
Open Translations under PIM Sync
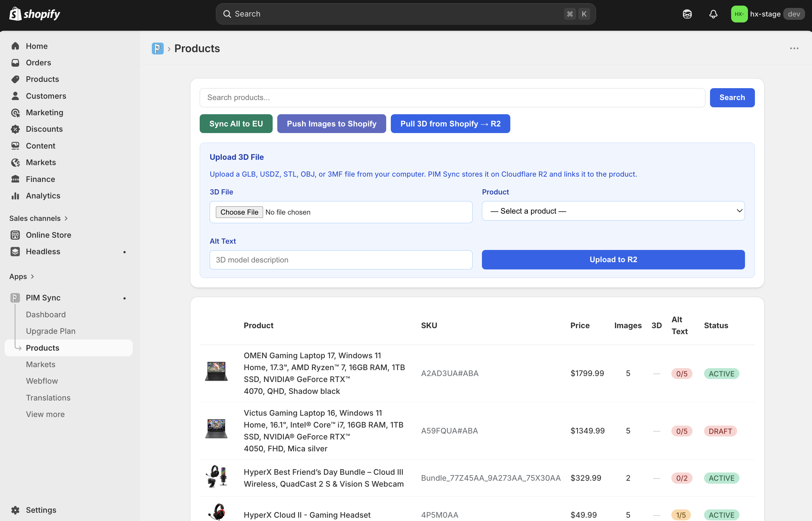pyautogui.click(x=49, y=398)
